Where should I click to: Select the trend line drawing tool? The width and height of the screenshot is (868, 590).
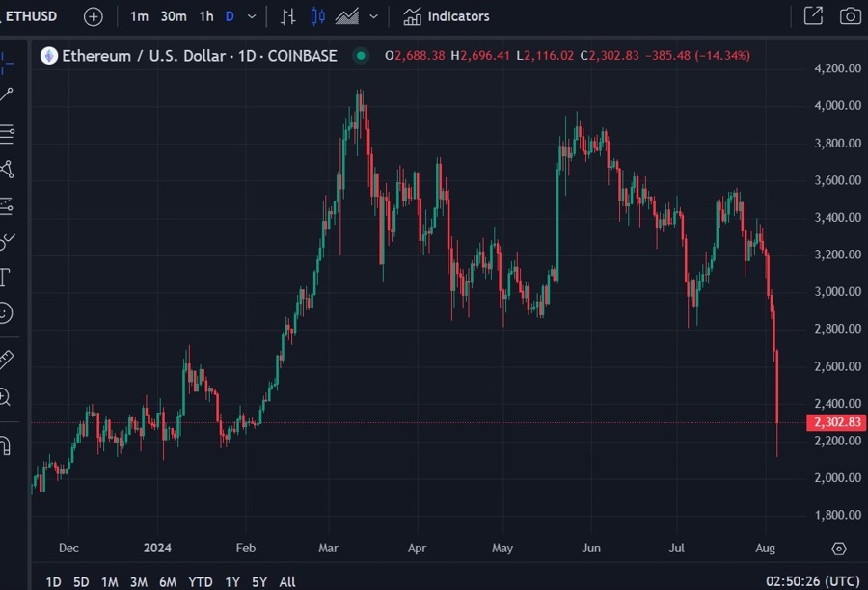coord(7,94)
